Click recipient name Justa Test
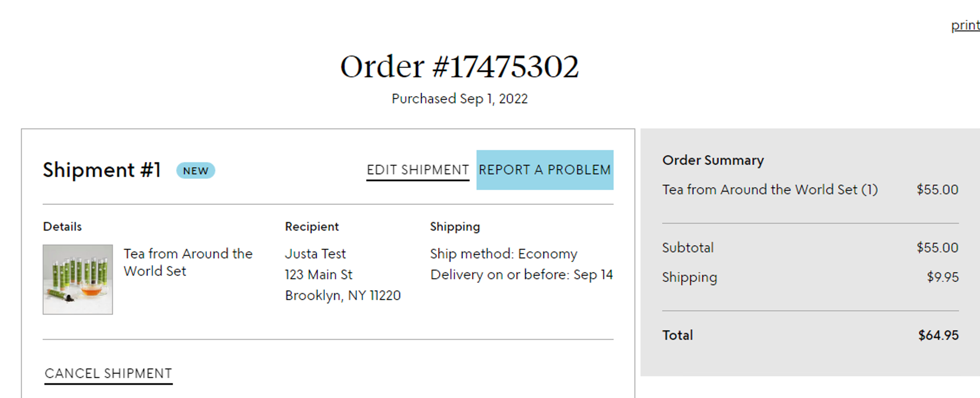The image size is (980, 398). click(x=315, y=254)
